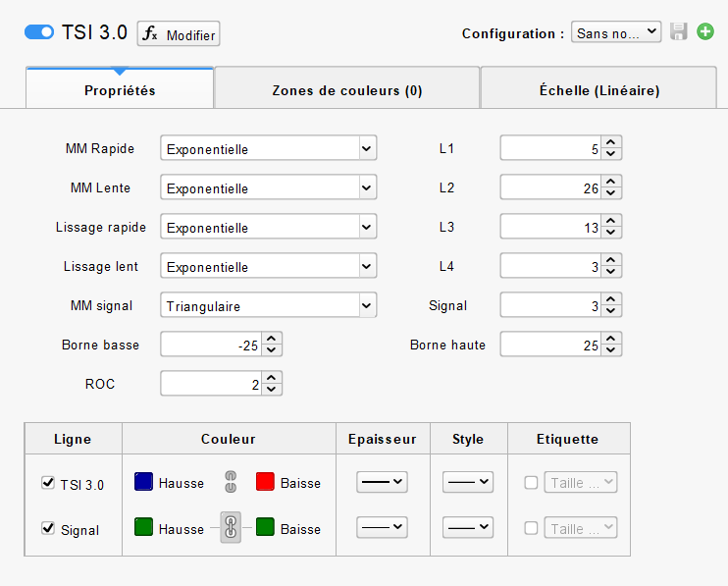
Task: Click the Borne basse input field
Action: (x=212, y=346)
